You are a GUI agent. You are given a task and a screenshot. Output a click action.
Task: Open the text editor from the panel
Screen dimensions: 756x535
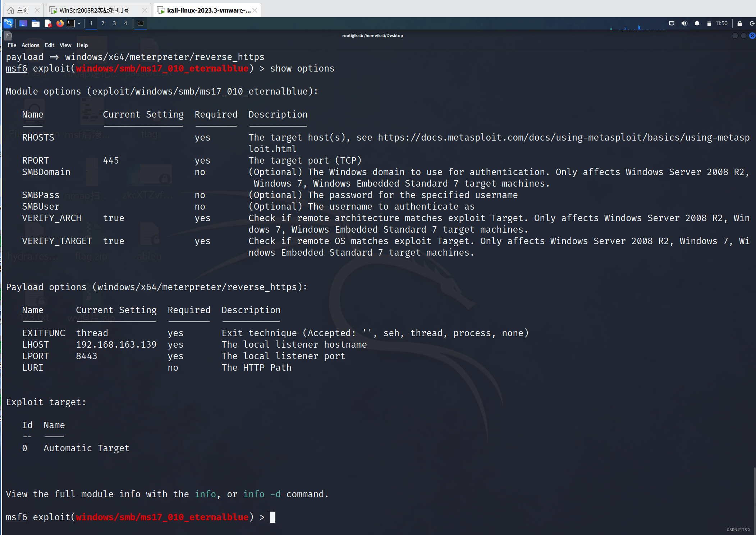click(48, 24)
